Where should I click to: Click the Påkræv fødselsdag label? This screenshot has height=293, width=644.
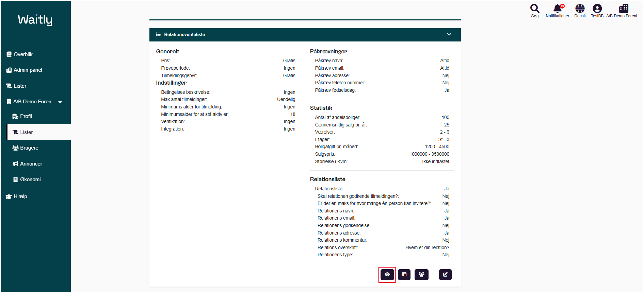(335, 90)
